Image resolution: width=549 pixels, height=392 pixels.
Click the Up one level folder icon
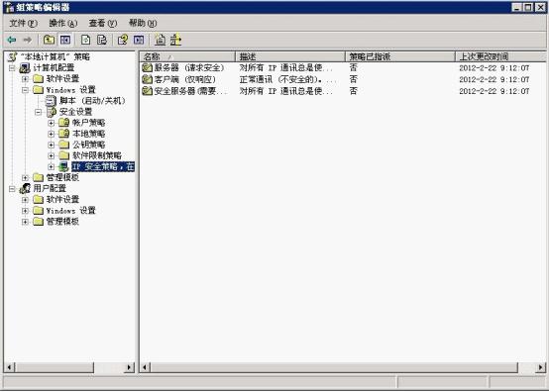click(49, 40)
